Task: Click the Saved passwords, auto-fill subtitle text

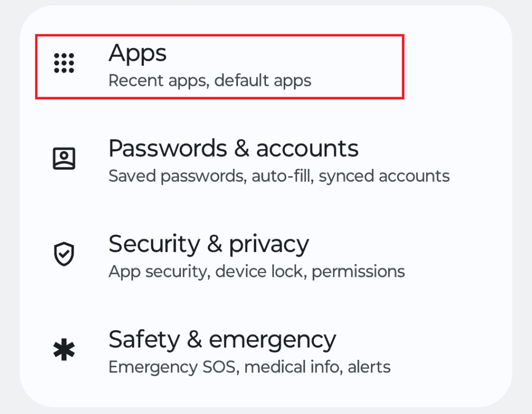Action: click(279, 176)
